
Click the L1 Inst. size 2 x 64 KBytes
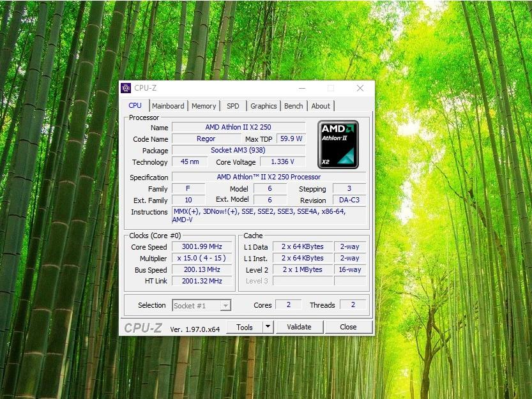pyautogui.click(x=302, y=258)
